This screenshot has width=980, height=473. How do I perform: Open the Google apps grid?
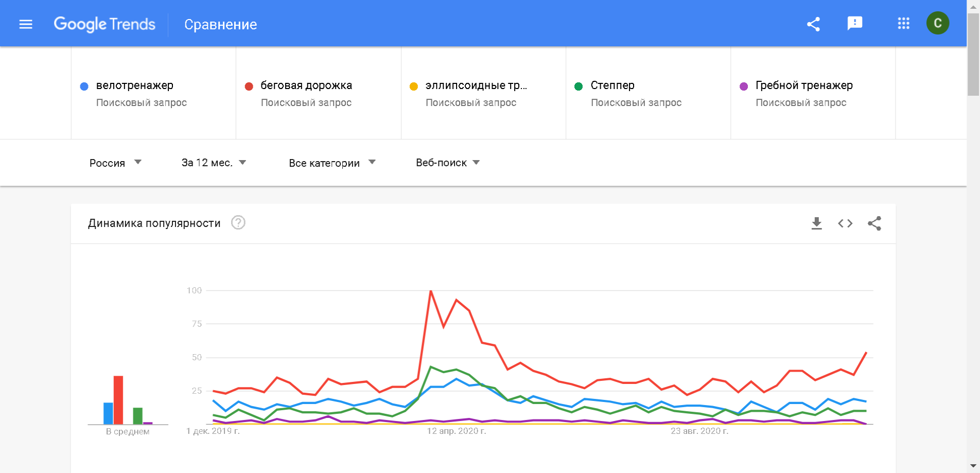(903, 23)
